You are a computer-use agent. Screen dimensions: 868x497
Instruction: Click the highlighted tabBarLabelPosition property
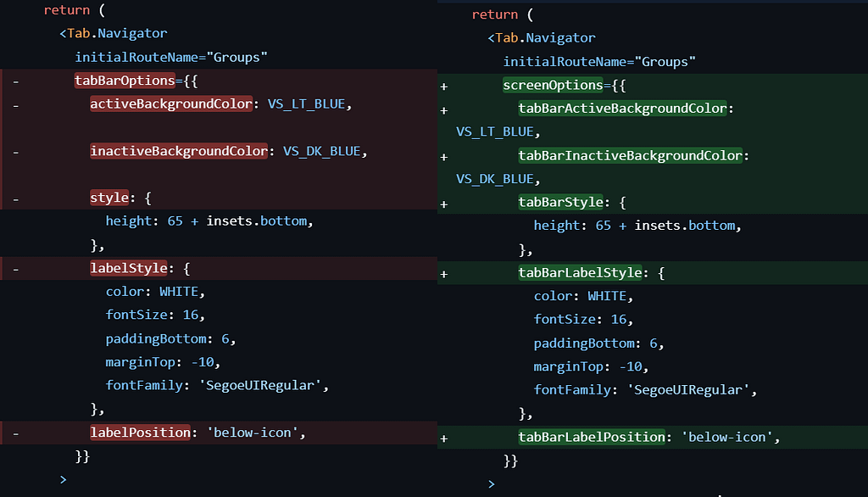pos(592,438)
